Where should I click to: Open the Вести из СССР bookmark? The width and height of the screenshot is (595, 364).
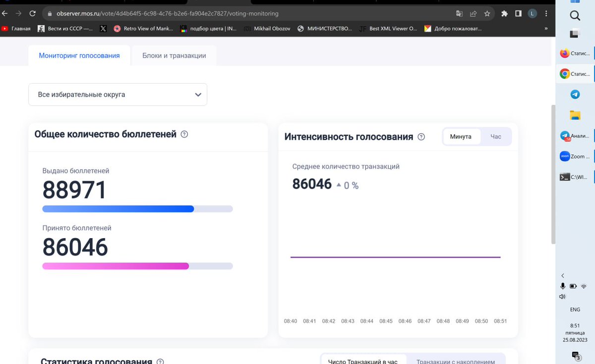(x=65, y=29)
